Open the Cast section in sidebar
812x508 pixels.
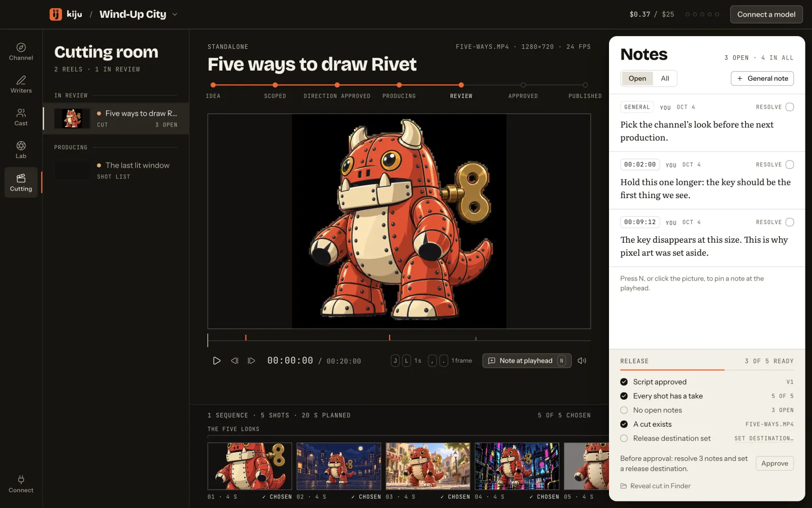coord(21,117)
